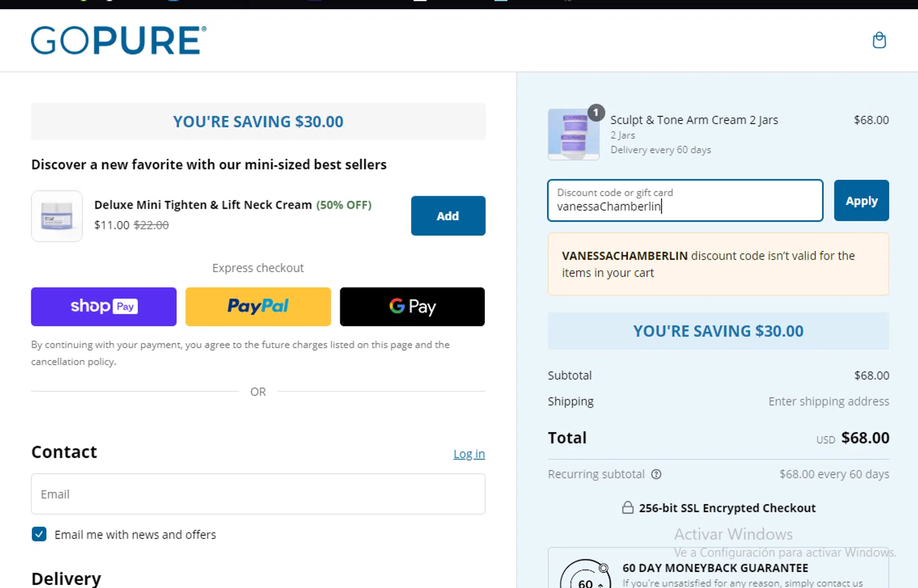
Task: Click the Sculpt & Tone Arm Cream thumbnail
Action: pos(573,135)
